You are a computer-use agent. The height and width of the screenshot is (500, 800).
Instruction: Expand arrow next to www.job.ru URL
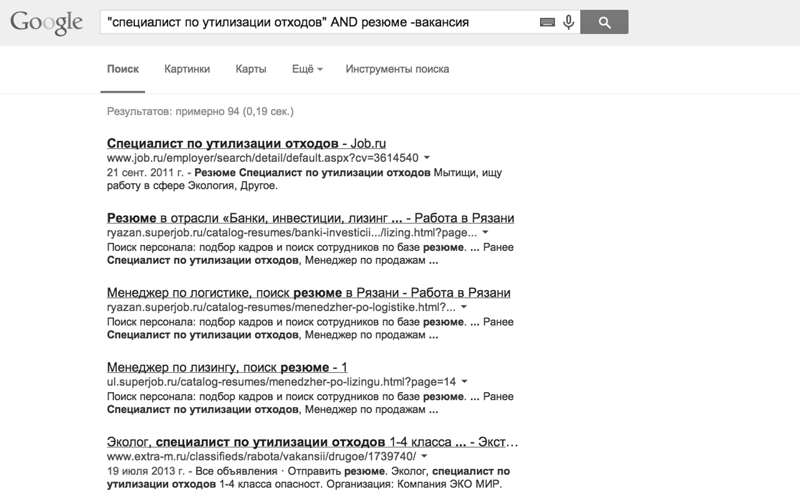pos(427,158)
